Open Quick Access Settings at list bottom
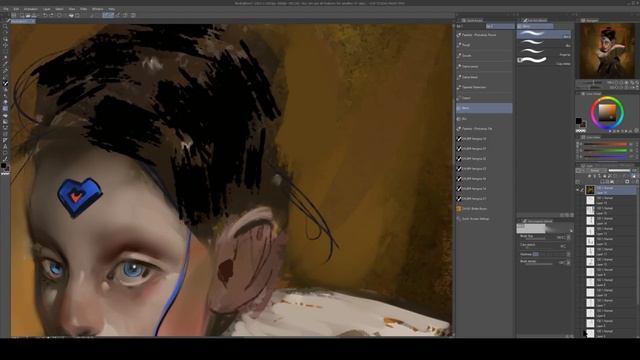 click(484, 219)
